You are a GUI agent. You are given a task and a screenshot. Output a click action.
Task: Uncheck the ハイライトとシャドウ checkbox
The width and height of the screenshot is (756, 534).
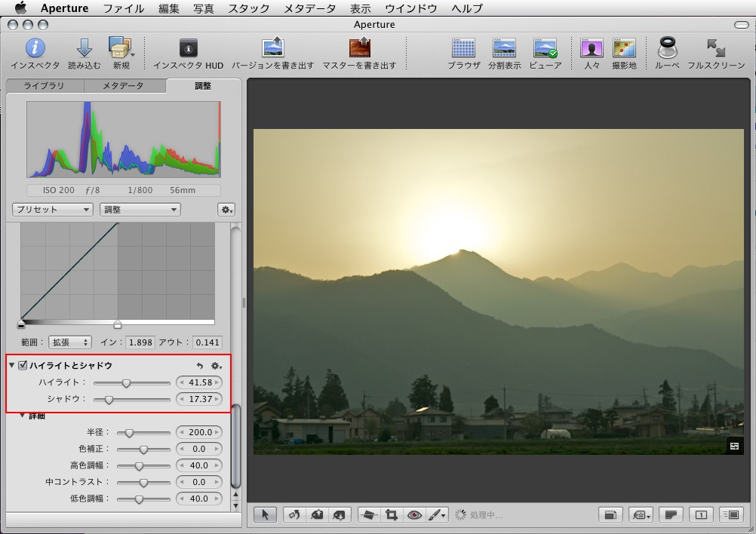click(23, 366)
